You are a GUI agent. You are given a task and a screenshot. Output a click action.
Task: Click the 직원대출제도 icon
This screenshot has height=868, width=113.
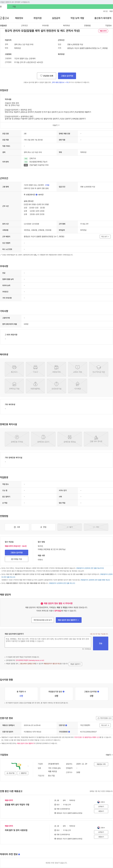[35, 386]
